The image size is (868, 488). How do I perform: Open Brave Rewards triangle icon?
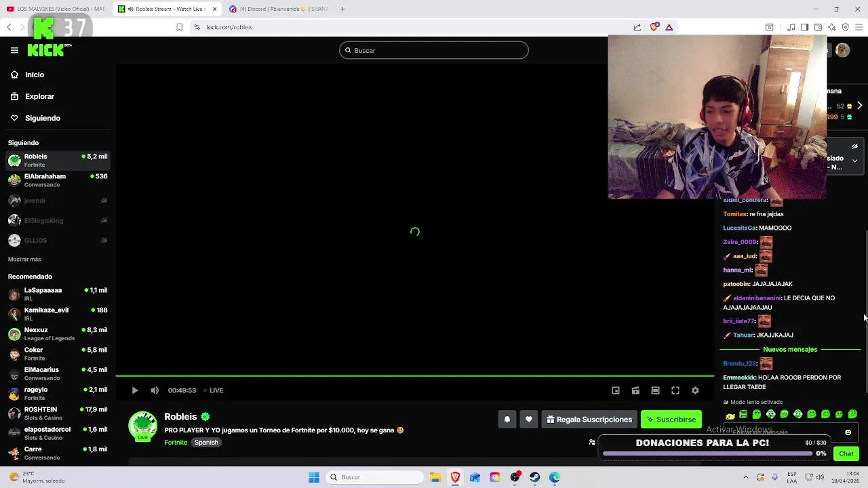(669, 27)
